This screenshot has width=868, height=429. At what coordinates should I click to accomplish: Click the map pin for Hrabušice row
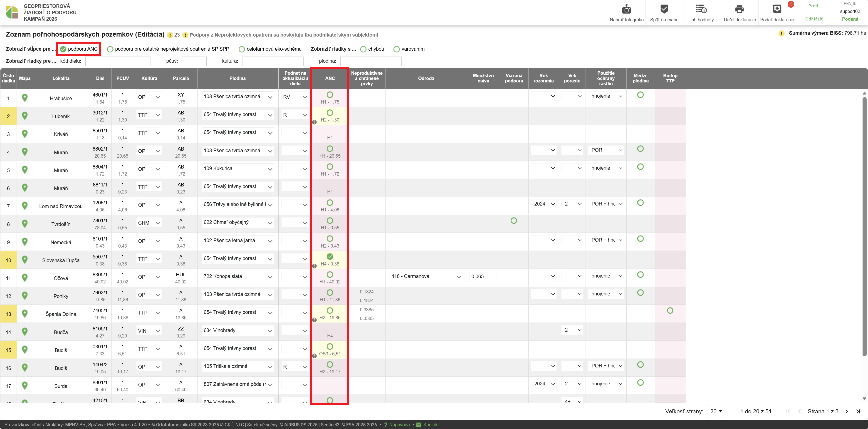pyautogui.click(x=25, y=98)
